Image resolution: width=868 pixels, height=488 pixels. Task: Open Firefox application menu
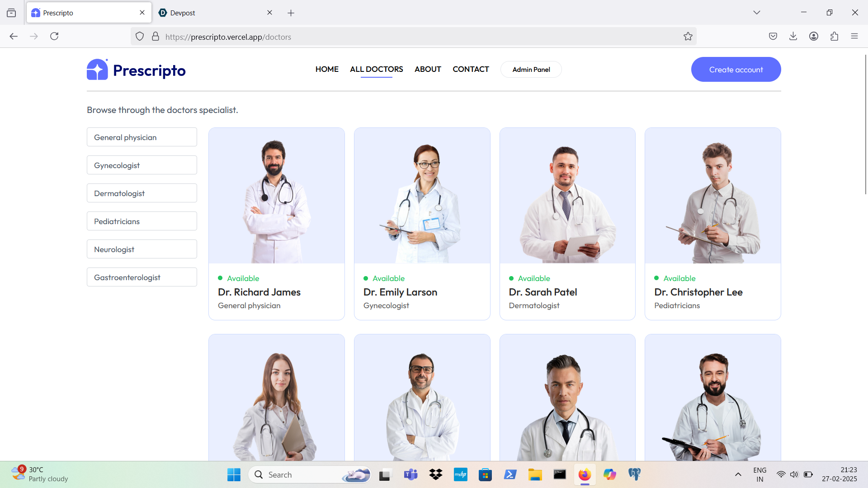pyautogui.click(x=854, y=36)
